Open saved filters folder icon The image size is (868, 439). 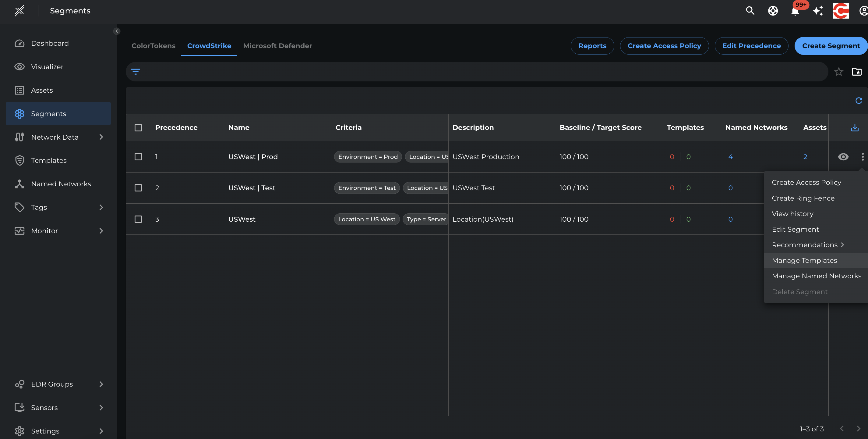[856, 72]
